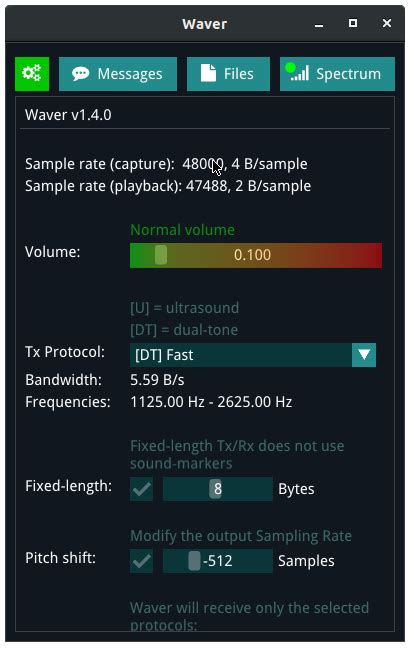Toggle the Fixed-length checkbox
Image resolution: width=414 pixels, height=651 pixels.
click(141, 489)
